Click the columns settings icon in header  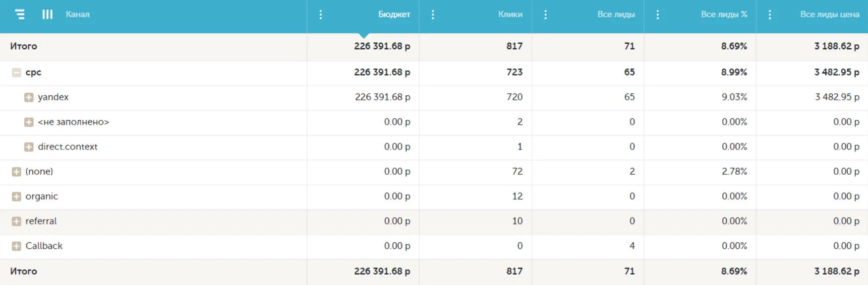click(47, 14)
